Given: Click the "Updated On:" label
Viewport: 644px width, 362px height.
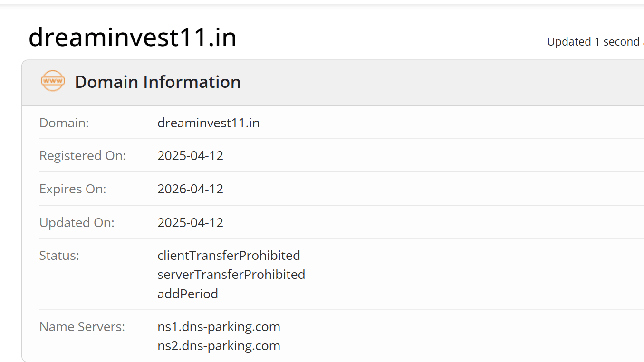Looking at the screenshot, I should coord(77,223).
